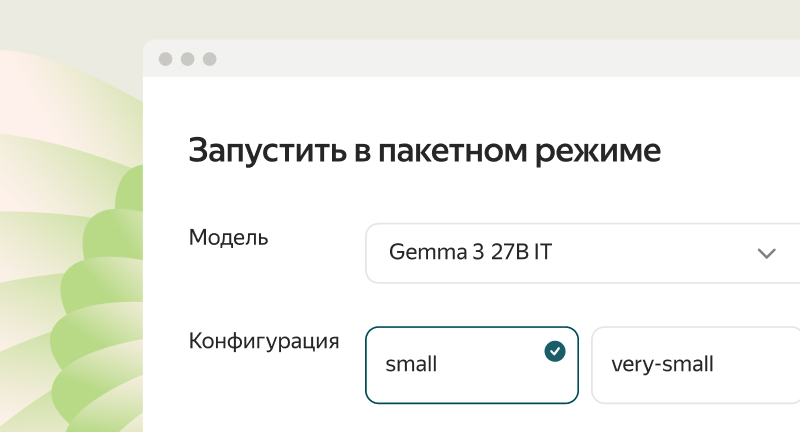Click the first gray window control dot

165,59
